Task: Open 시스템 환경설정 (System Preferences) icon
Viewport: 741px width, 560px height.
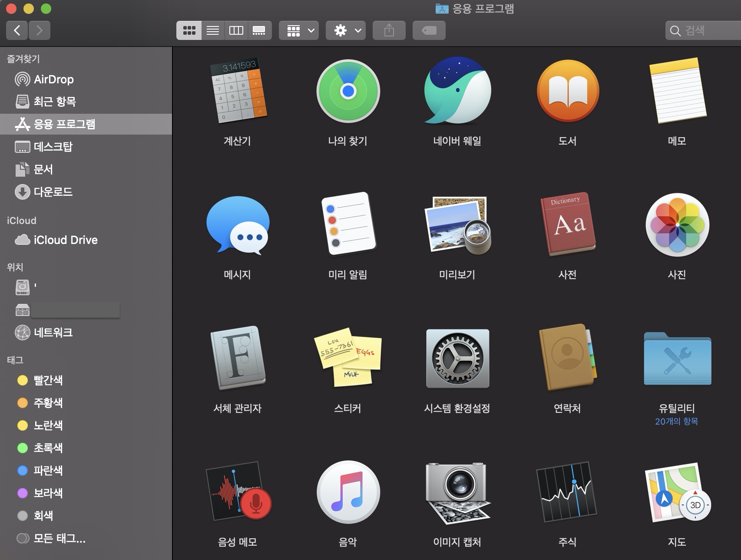Action: pos(457,359)
